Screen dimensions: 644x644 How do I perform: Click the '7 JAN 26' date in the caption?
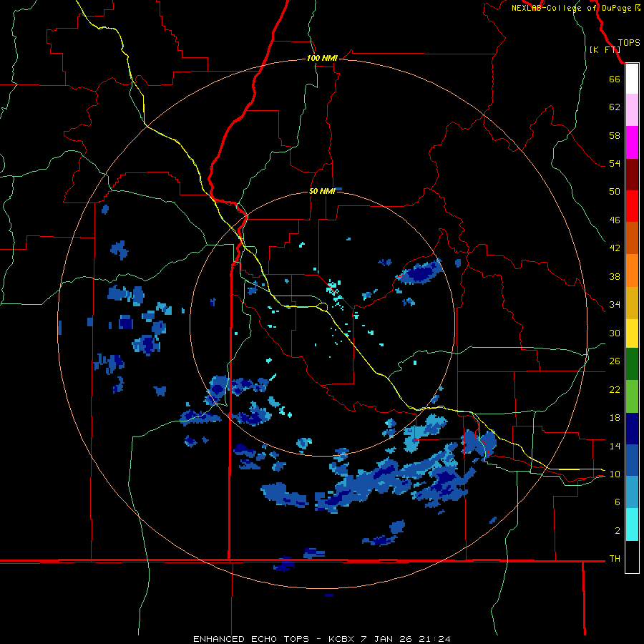pos(386,639)
